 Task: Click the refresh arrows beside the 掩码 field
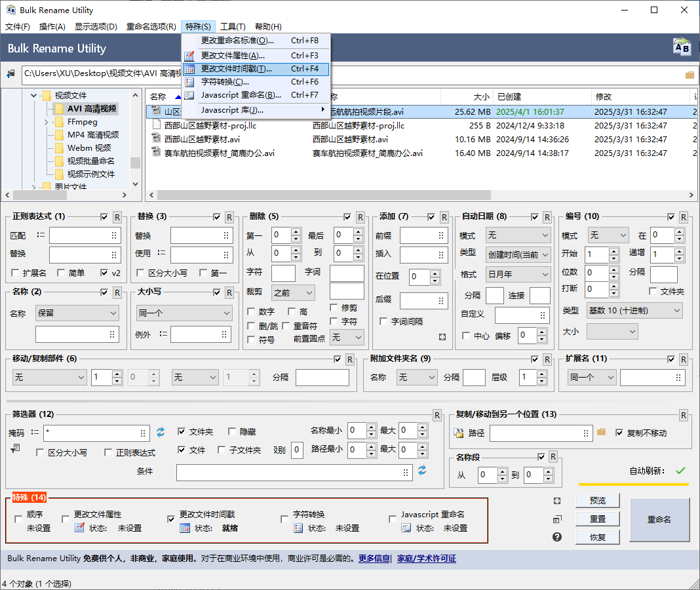click(161, 432)
